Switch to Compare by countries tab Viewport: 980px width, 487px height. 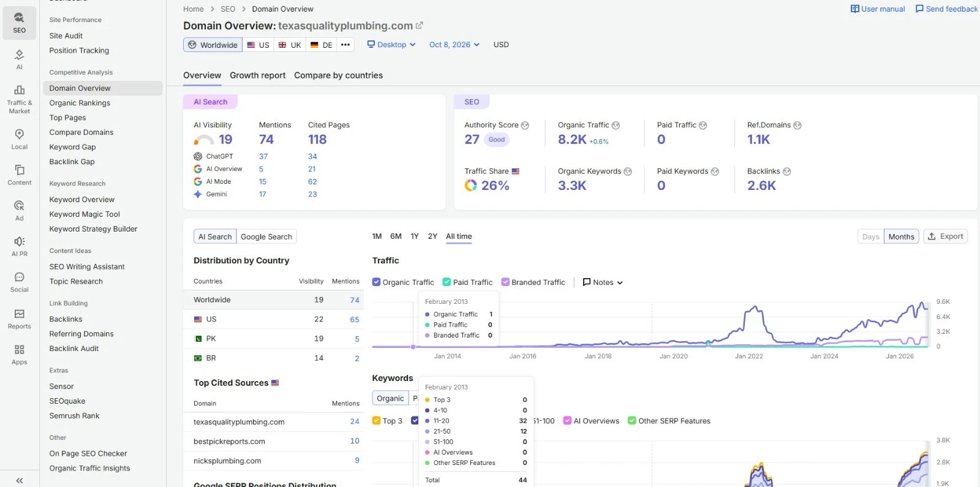click(338, 75)
